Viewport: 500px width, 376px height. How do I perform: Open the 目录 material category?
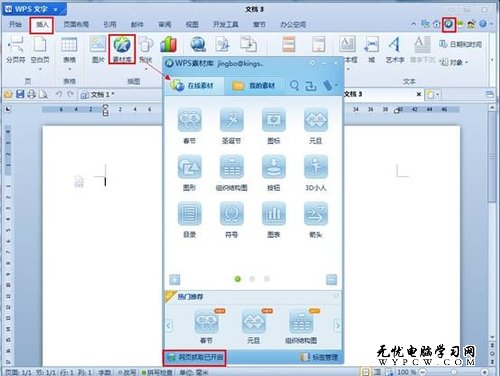[189, 220]
